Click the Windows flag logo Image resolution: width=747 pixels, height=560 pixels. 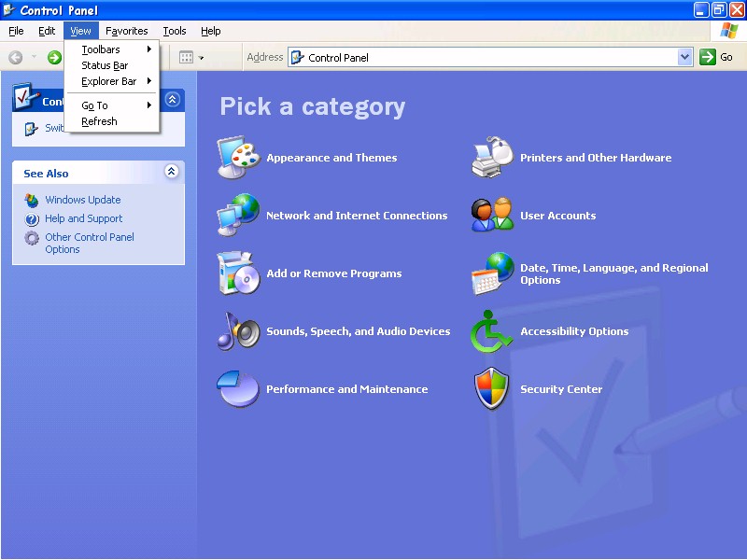729,31
